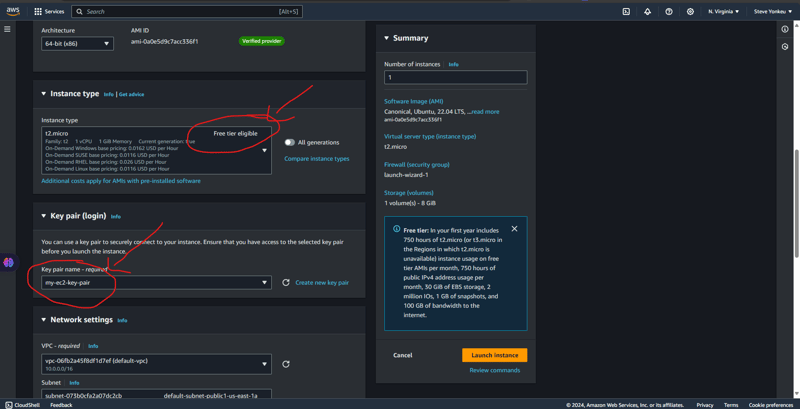The width and height of the screenshot is (800, 409).
Task: Click the Number of instances field
Action: [x=456, y=78]
